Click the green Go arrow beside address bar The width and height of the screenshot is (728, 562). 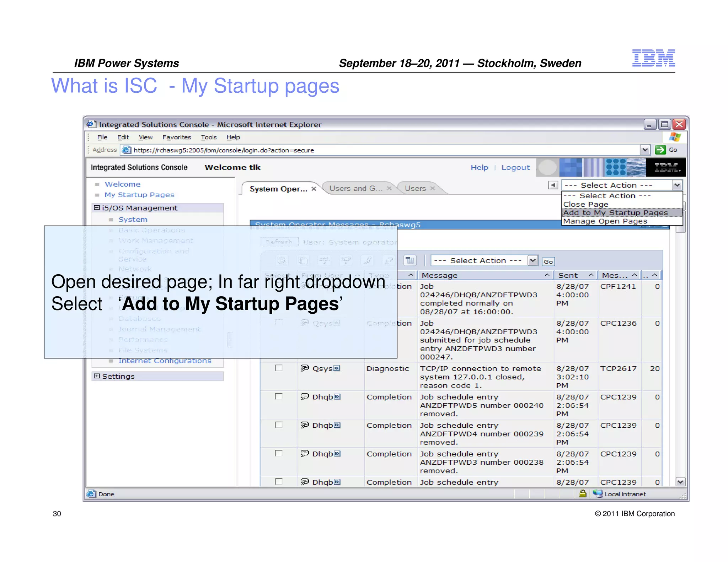(x=660, y=150)
